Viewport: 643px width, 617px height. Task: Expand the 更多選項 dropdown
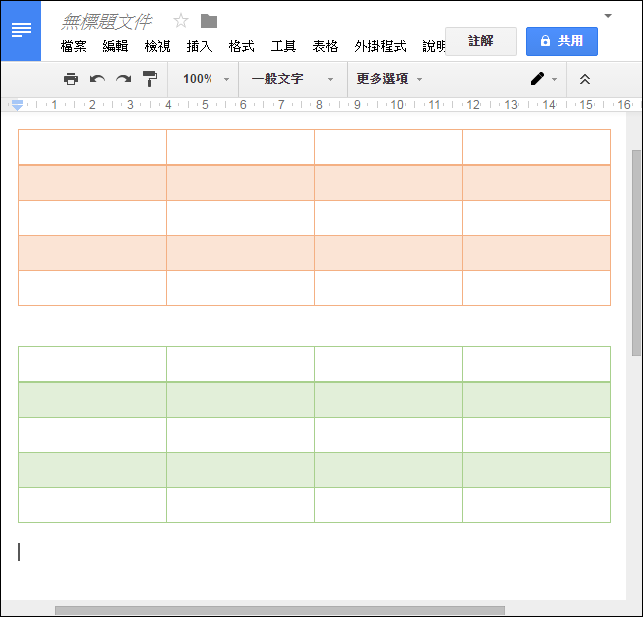(389, 79)
